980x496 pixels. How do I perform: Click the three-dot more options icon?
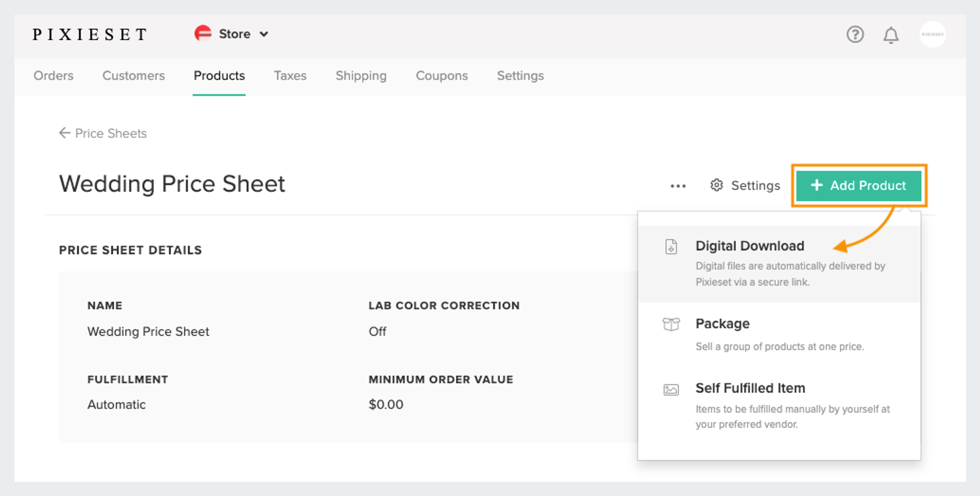678,186
